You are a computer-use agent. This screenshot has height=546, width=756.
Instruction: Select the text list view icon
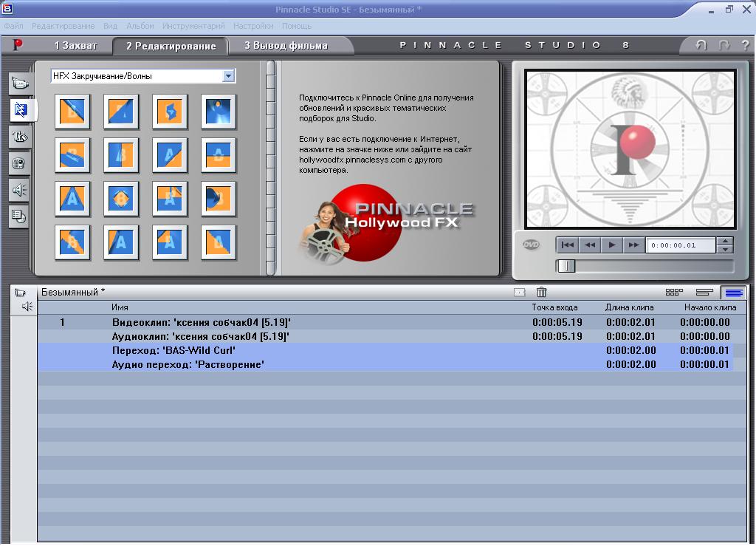click(x=733, y=293)
